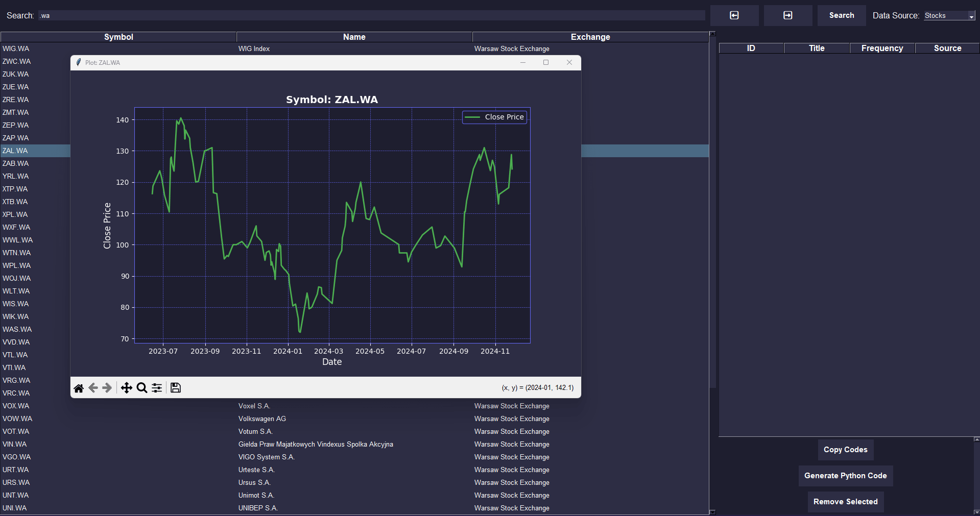Sort results by Symbol column header
Viewport: 980px width, 516px height.
pyautogui.click(x=118, y=37)
